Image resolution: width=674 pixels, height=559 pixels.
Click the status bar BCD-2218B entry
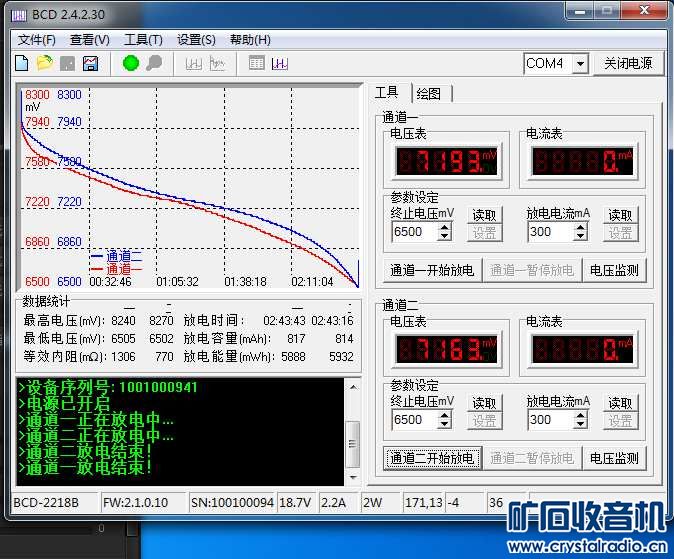pyautogui.click(x=55, y=502)
